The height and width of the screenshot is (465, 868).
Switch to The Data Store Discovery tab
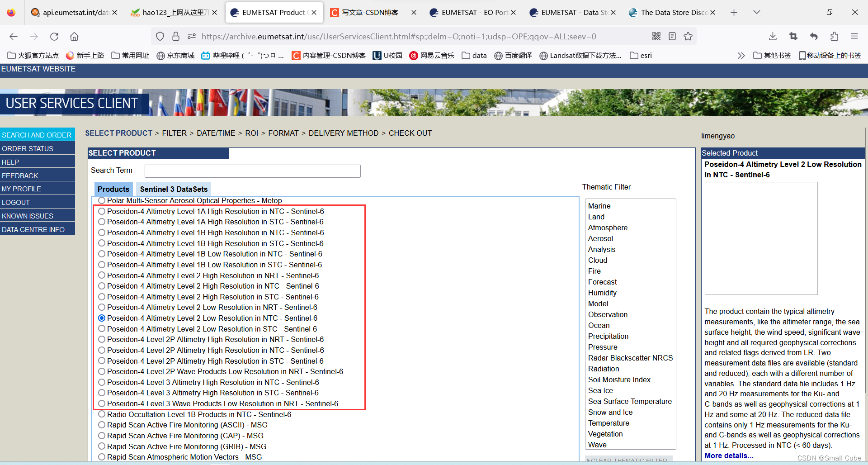pos(672,13)
